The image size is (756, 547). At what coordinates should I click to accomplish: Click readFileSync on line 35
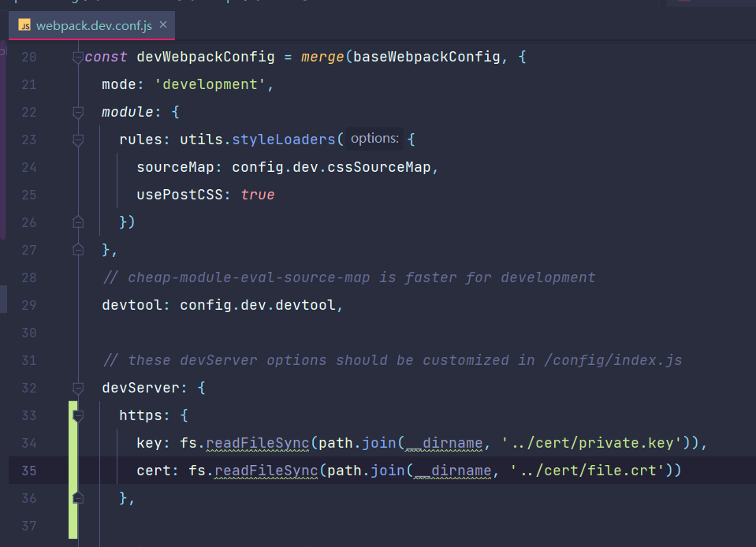click(264, 470)
